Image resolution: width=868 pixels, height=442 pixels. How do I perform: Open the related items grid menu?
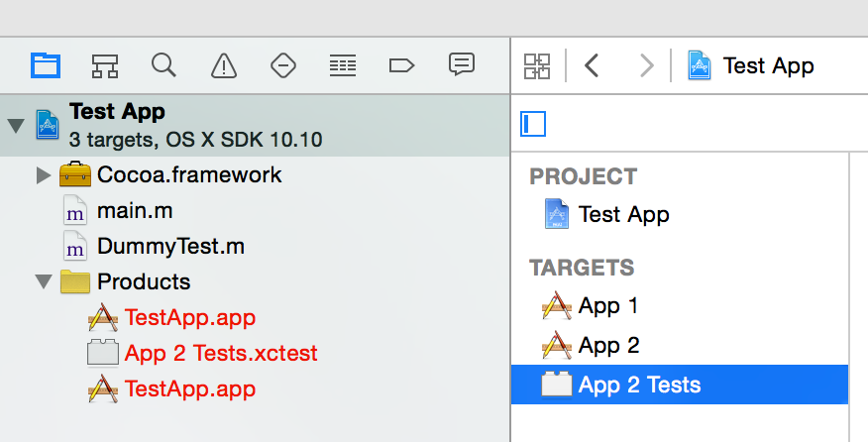pyautogui.click(x=537, y=66)
